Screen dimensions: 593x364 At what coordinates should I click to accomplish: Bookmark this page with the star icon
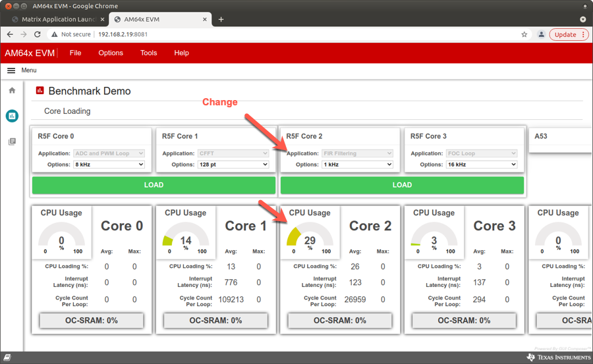tap(524, 34)
